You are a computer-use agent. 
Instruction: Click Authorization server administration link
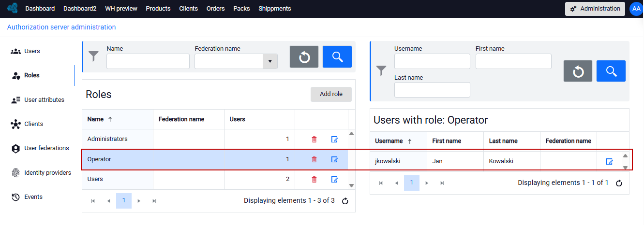[x=61, y=27]
